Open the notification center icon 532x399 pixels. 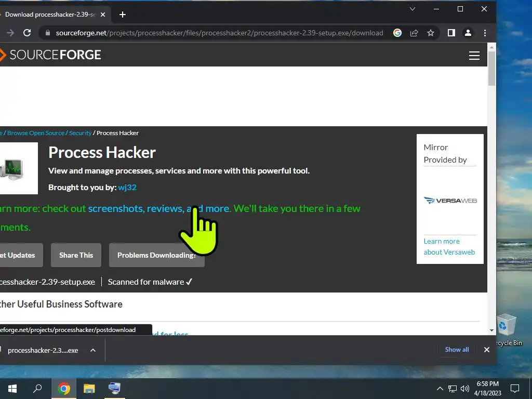click(x=515, y=389)
